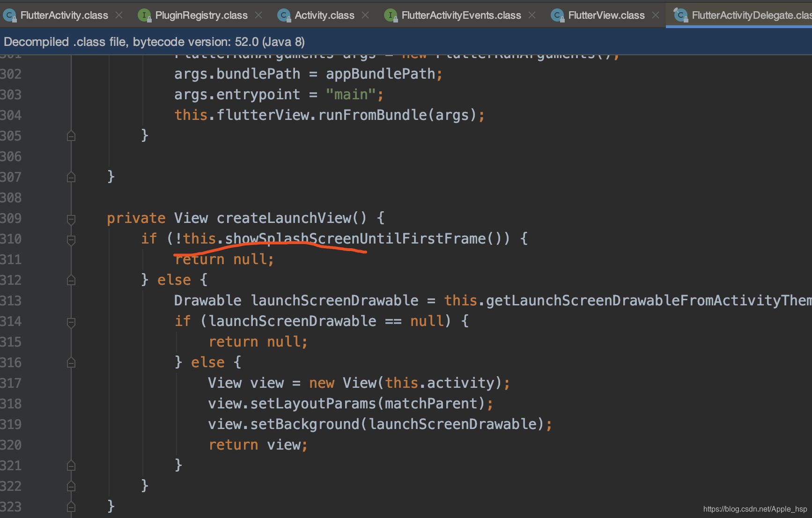The image size is (812, 518).
Task: Click getLaunchScreenDrawableFromActivityTheme call on line 313
Action: (x=649, y=301)
